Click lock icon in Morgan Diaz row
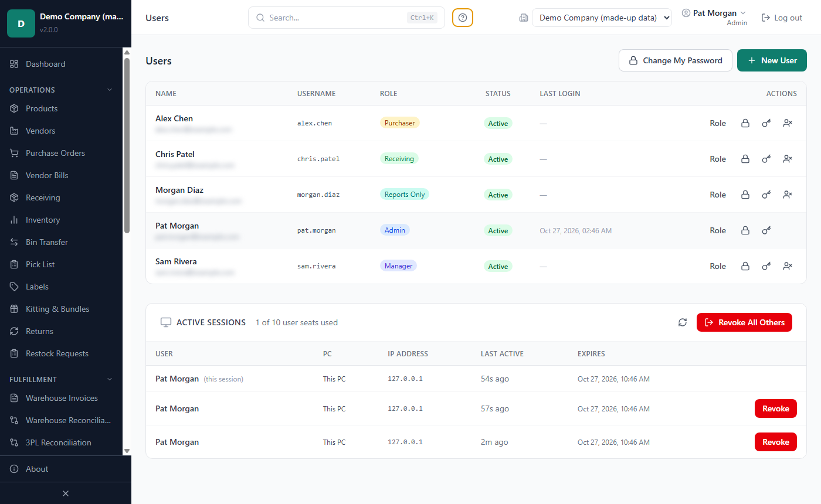The width and height of the screenshot is (821, 504). click(x=745, y=195)
